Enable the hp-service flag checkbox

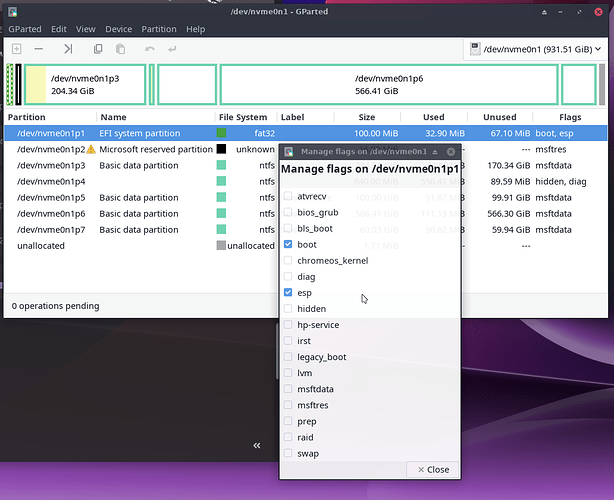tap(288, 324)
